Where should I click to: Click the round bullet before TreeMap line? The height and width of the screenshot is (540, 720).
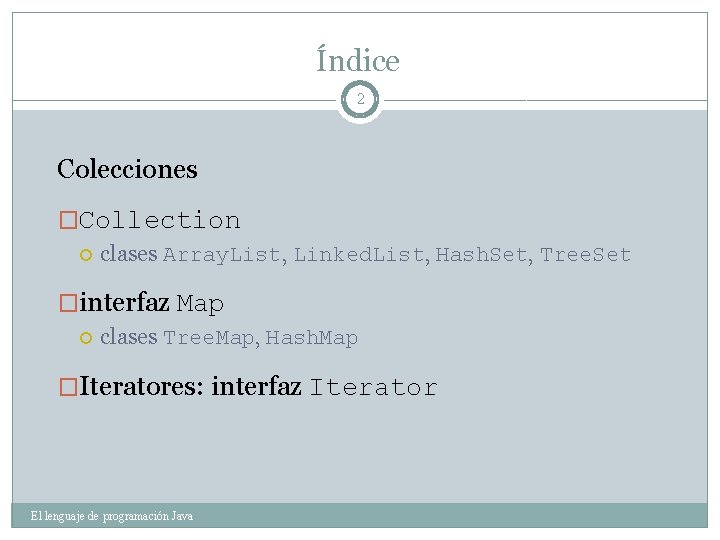pos(85,338)
